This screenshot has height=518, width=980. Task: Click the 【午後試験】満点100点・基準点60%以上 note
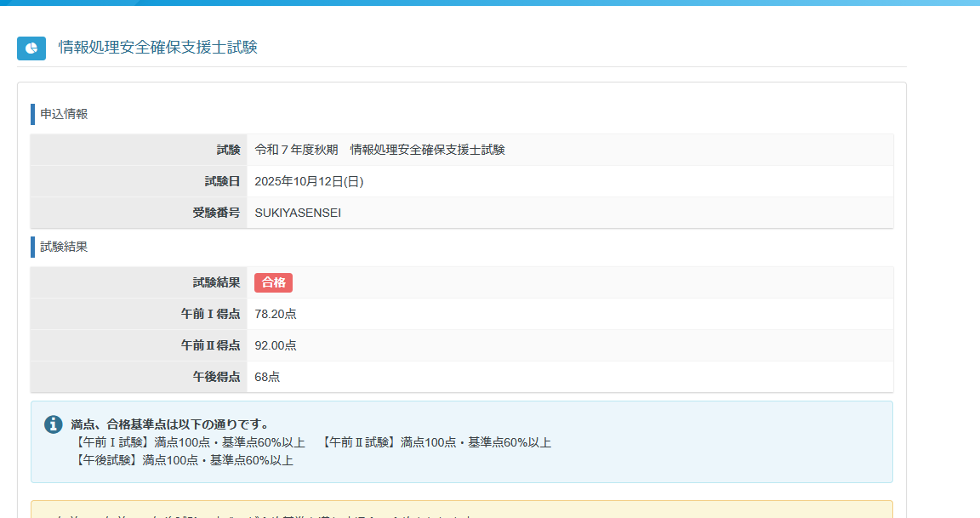click(183, 460)
